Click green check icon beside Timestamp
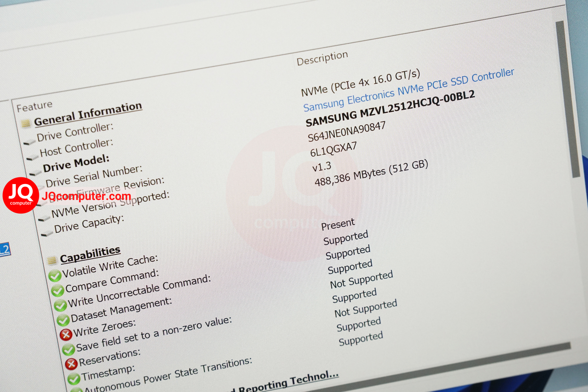The height and width of the screenshot is (392, 588). click(x=74, y=378)
